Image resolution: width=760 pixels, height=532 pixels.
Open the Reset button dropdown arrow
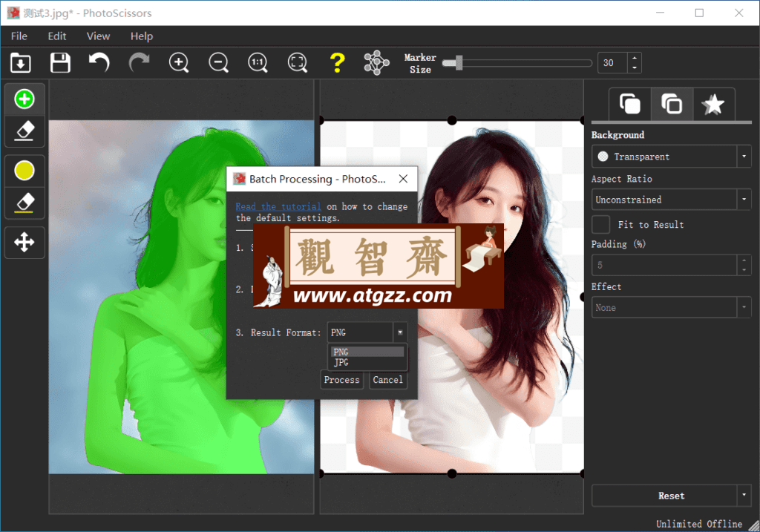pos(744,496)
